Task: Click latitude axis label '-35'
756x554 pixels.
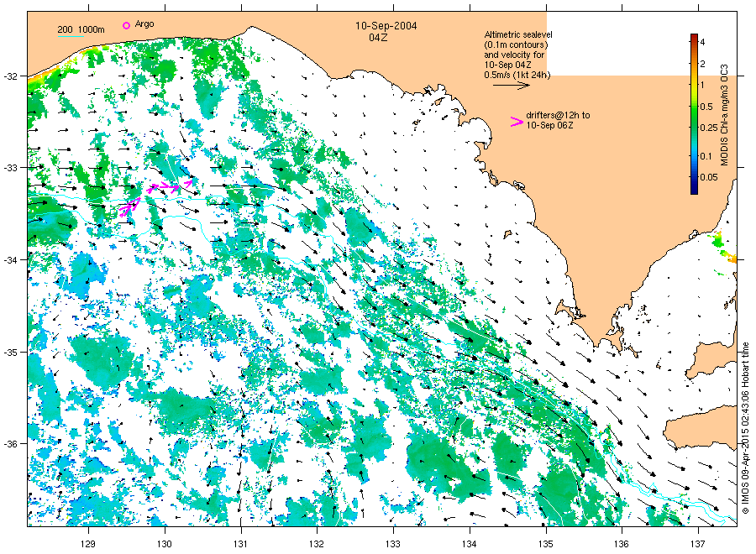Action: pyautogui.click(x=11, y=353)
